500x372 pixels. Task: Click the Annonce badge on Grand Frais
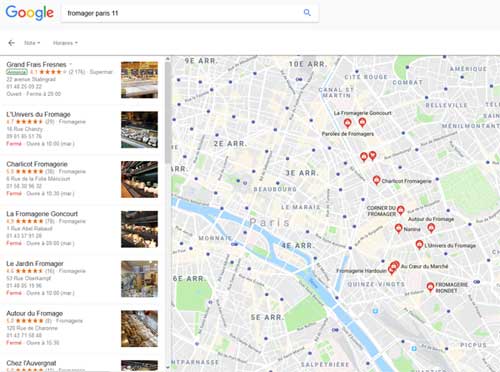tap(17, 72)
